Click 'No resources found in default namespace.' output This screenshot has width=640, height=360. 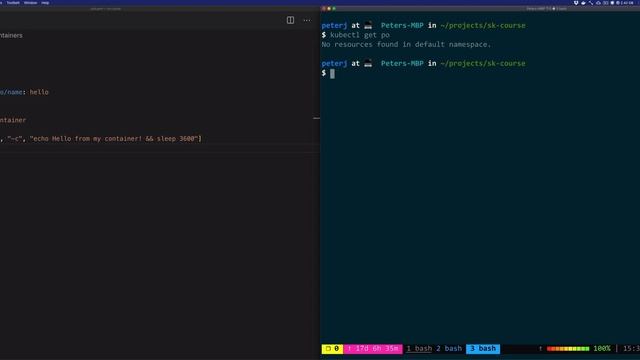pyautogui.click(x=406, y=44)
